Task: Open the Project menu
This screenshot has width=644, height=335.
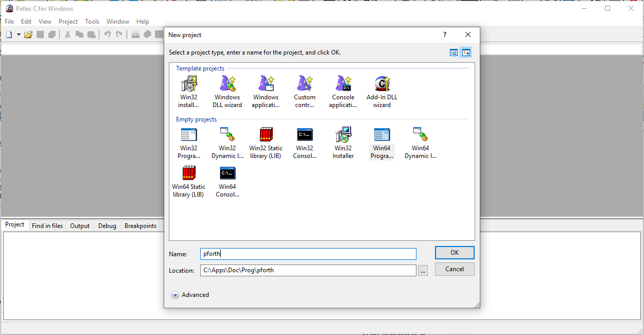Action: (x=68, y=22)
